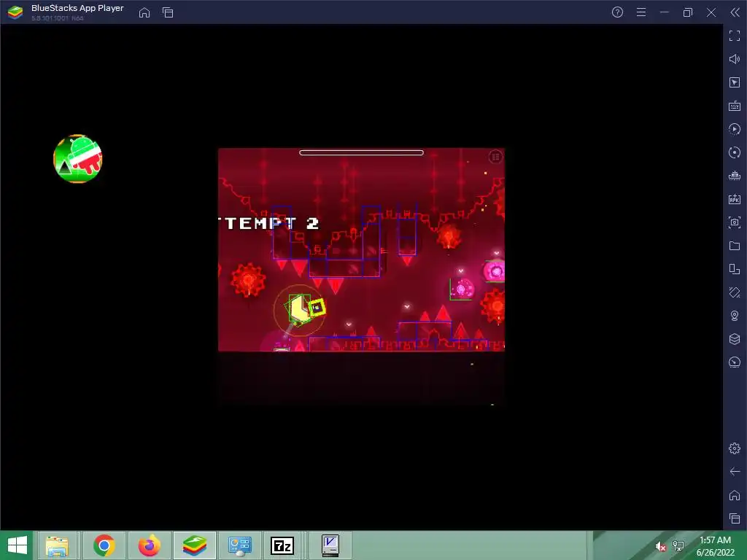This screenshot has height=560, width=747.
Task: Toggle fullscreen mode in sidebar
Action: tap(735, 36)
